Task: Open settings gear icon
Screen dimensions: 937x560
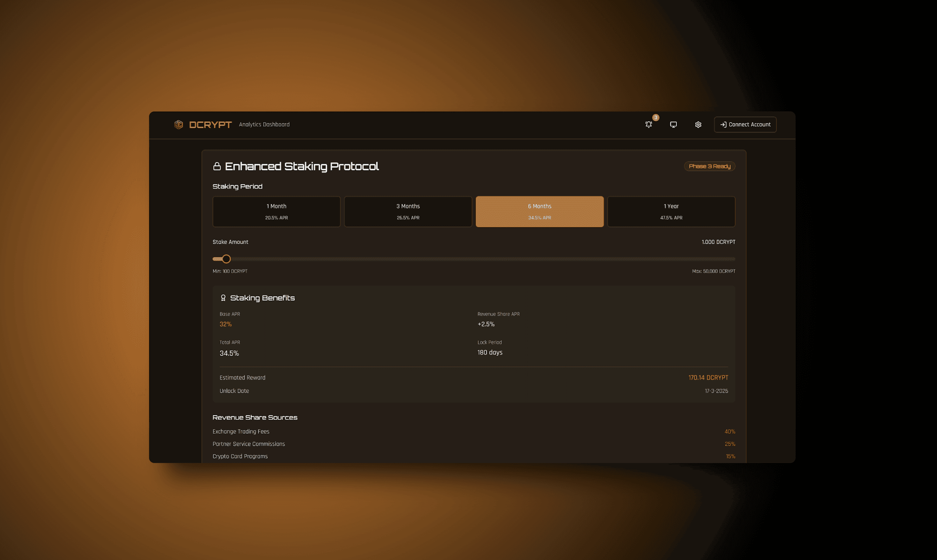Action: coord(698,124)
